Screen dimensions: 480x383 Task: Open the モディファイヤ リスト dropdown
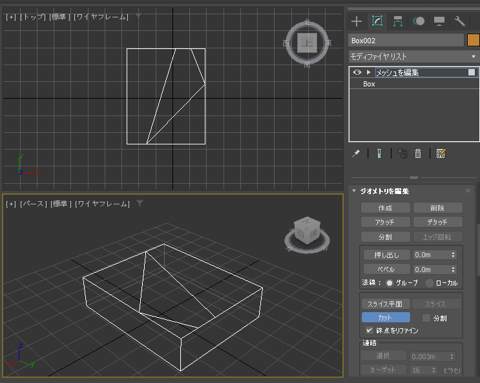[414, 57]
